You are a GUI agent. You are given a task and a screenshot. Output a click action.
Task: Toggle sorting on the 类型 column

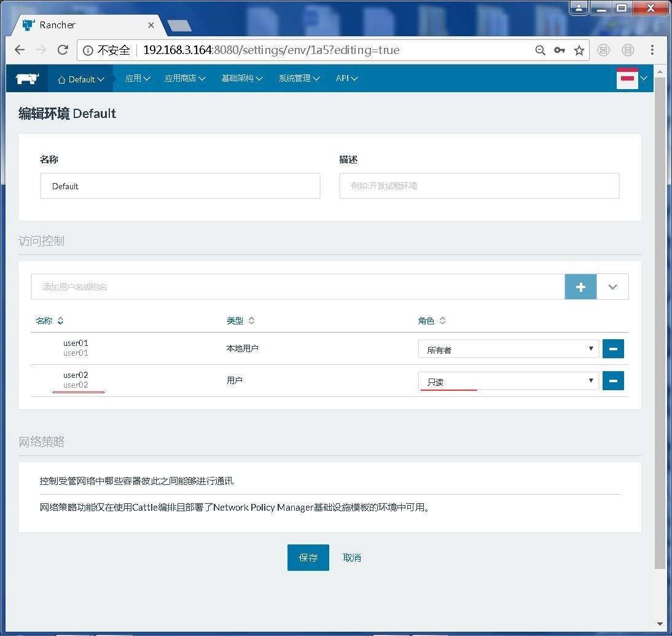240,320
